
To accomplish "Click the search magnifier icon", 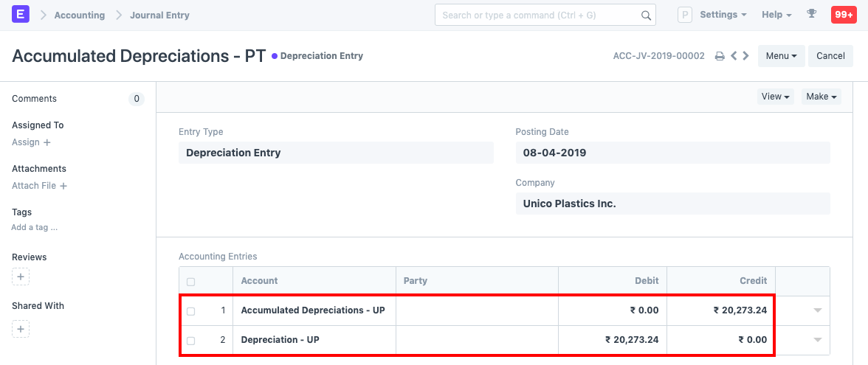I will click(x=645, y=15).
